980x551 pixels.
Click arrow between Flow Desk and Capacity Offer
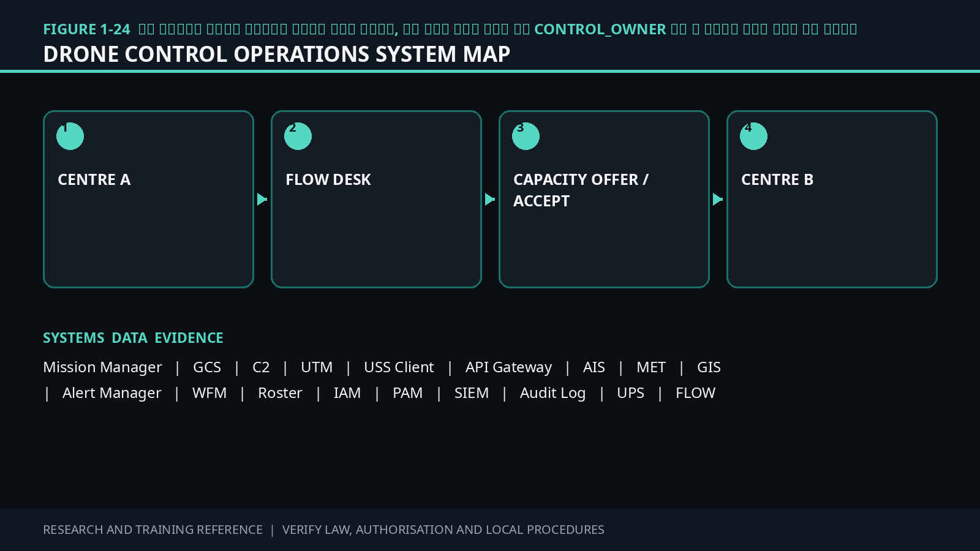tap(490, 200)
